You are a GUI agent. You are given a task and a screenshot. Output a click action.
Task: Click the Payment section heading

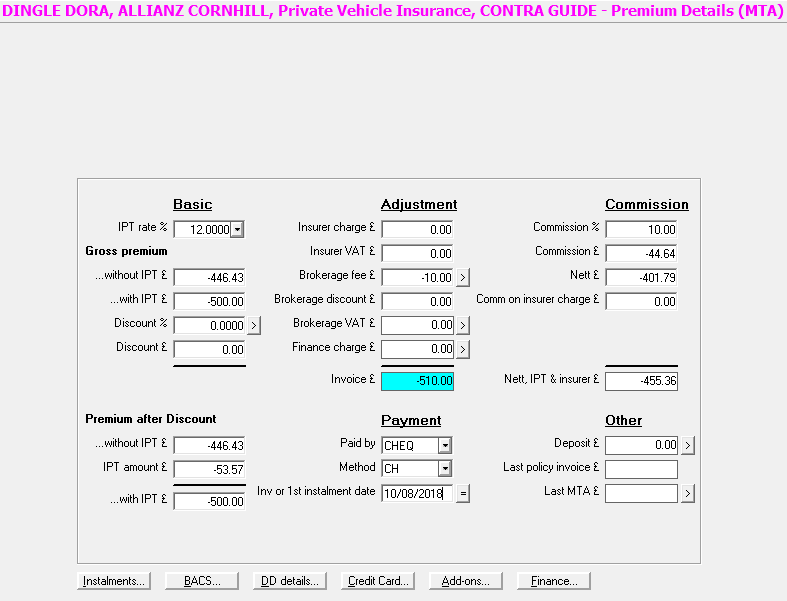411,420
